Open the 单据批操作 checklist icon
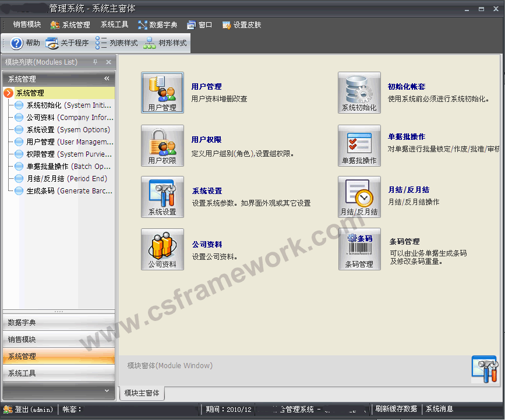This screenshot has width=505, height=420. 359,145
